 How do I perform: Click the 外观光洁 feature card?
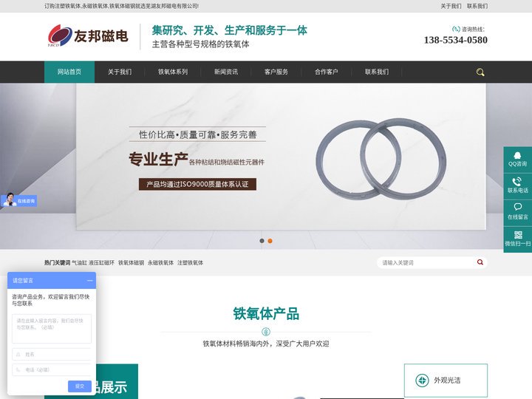[x=446, y=381]
